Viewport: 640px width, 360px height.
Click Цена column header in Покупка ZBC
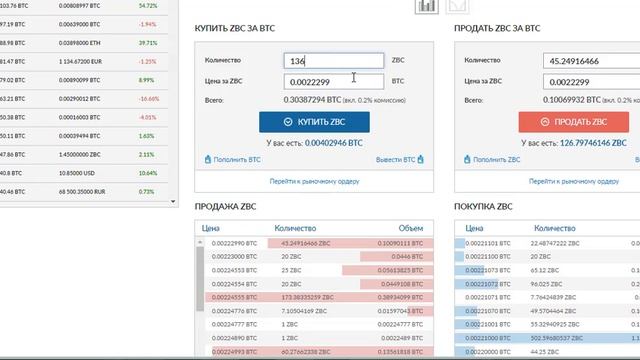pos(474,229)
